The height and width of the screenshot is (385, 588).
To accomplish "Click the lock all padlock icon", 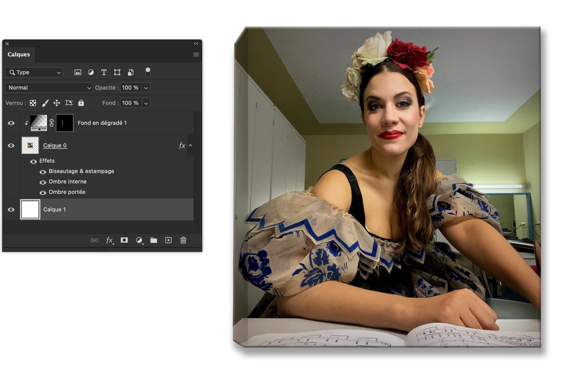I will [81, 103].
